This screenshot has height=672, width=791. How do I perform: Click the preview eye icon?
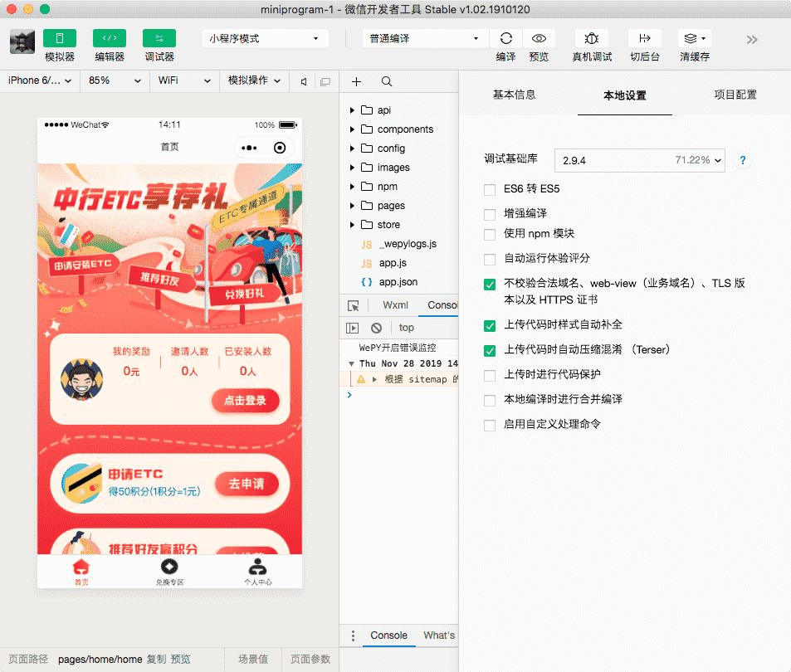pyautogui.click(x=539, y=39)
